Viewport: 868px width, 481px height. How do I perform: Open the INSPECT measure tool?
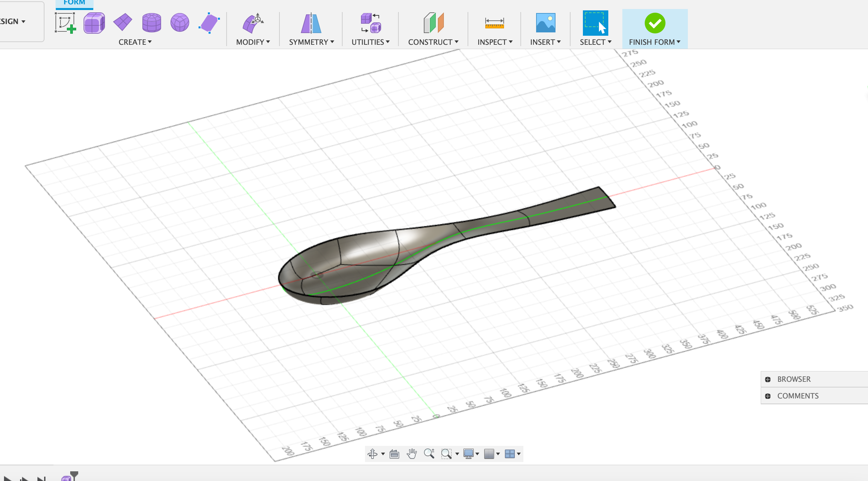(x=494, y=23)
